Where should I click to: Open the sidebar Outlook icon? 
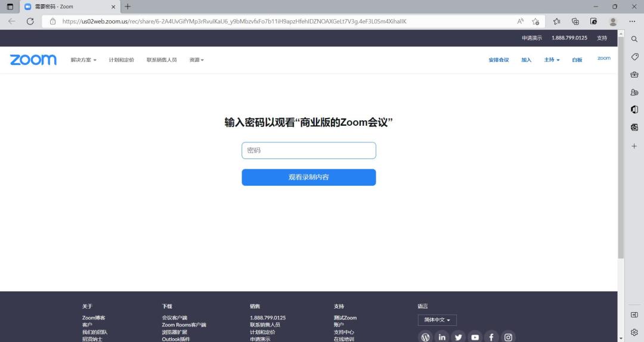[x=634, y=128]
